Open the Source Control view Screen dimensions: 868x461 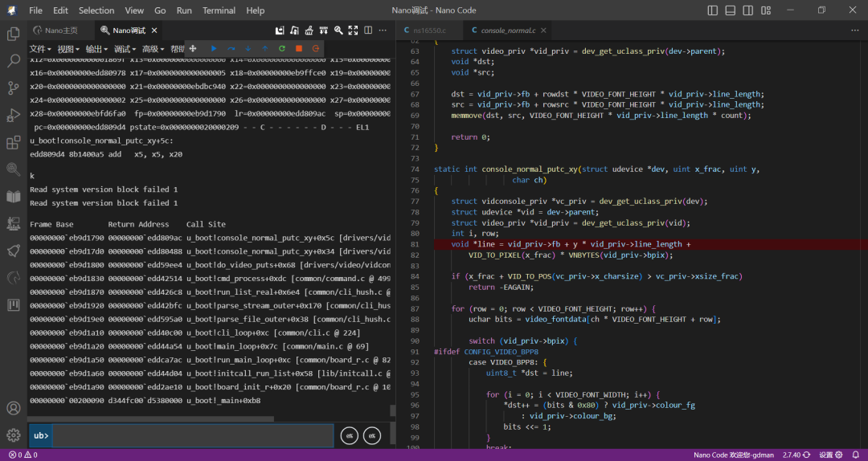14,88
